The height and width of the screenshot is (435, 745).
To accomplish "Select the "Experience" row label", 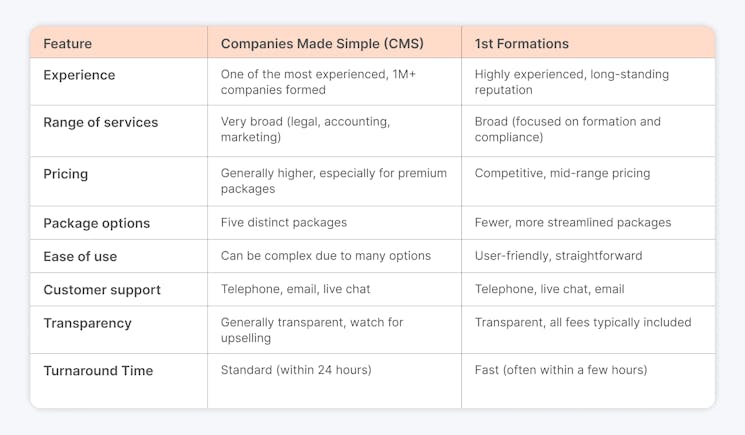I will click(79, 75).
